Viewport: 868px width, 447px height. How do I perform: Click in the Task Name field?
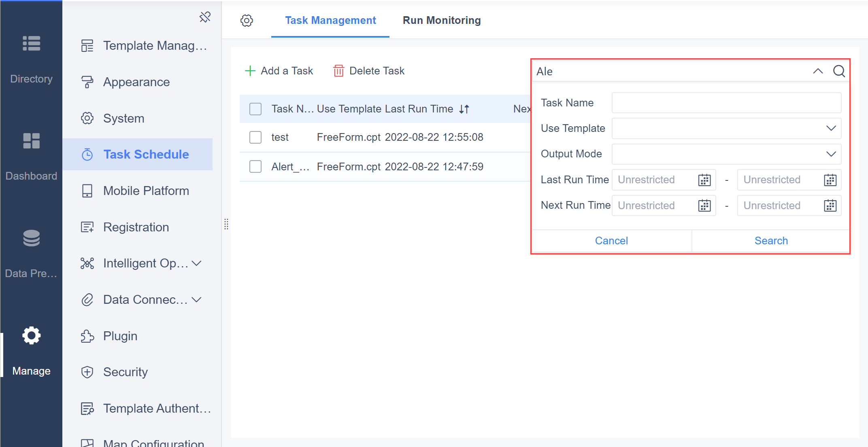[726, 103]
